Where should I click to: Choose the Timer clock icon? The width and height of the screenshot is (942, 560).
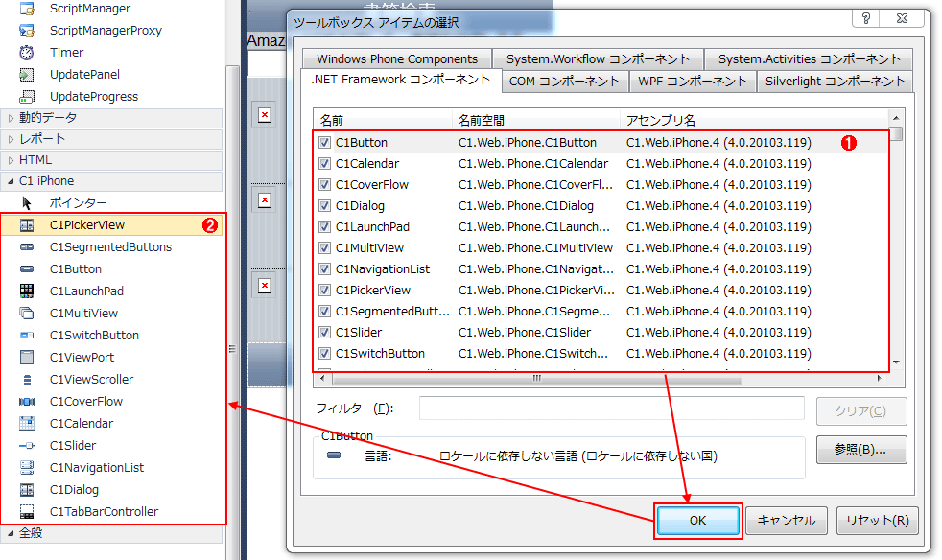click(x=27, y=53)
